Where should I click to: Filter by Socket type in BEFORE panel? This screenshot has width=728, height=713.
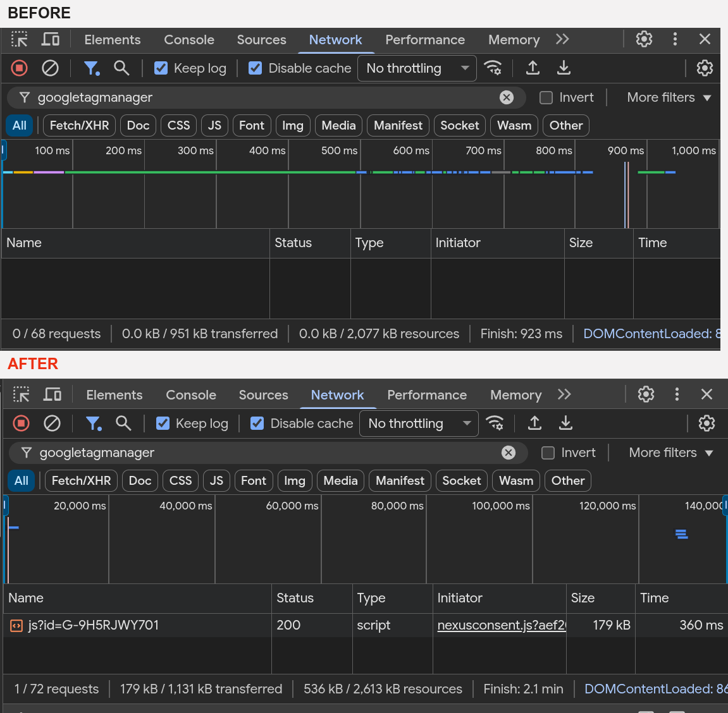point(460,126)
